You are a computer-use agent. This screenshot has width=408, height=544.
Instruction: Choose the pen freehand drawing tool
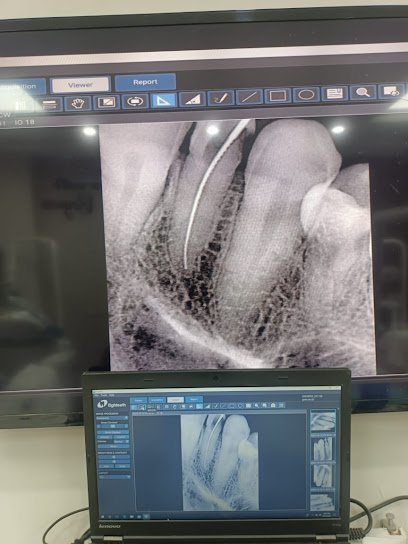tap(221, 98)
